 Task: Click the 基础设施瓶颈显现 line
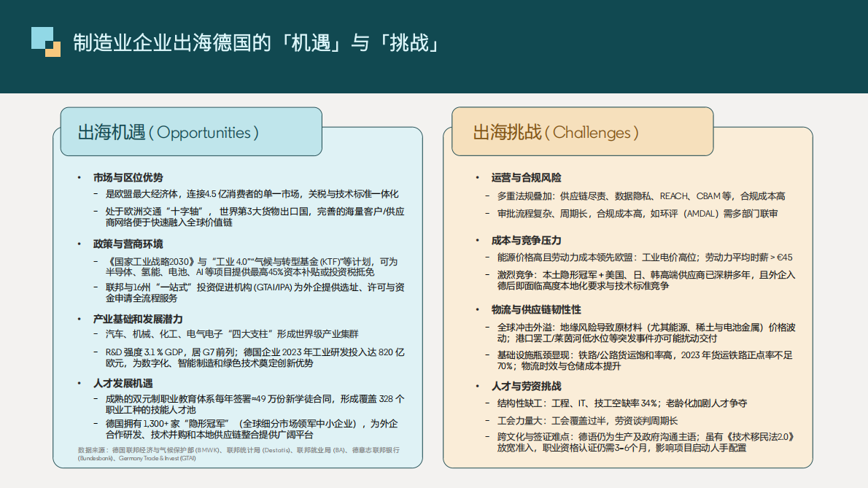pyautogui.click(x=645, y=361)
